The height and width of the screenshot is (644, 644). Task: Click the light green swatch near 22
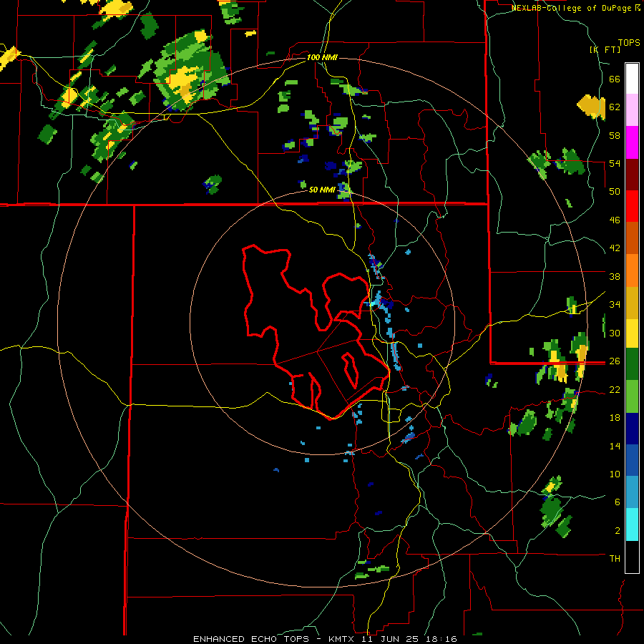(632, 396)
